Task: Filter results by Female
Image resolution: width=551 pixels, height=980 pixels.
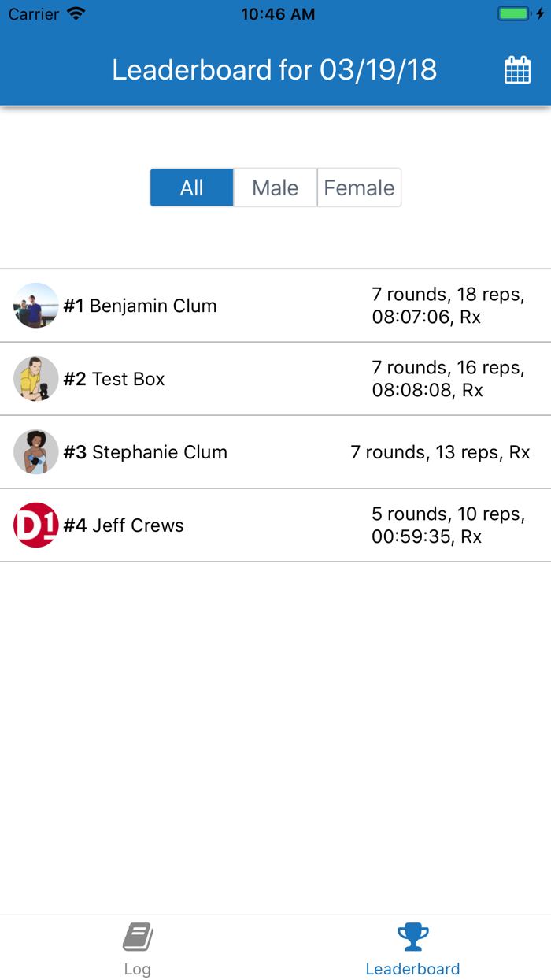Action: tap(359, 187)
